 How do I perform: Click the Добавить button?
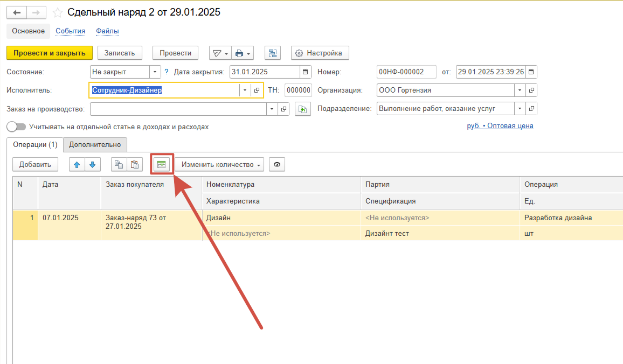click(35, 165)
